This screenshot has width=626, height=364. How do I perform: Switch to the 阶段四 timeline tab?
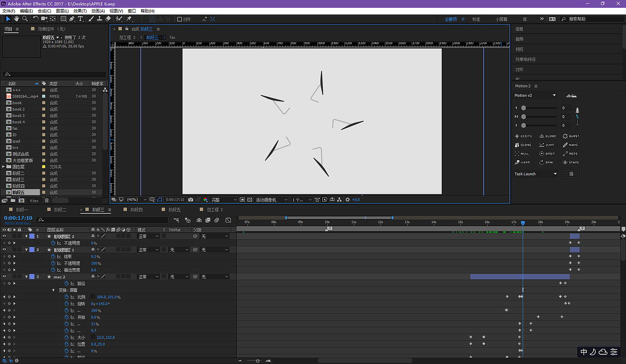pos(136,210)
